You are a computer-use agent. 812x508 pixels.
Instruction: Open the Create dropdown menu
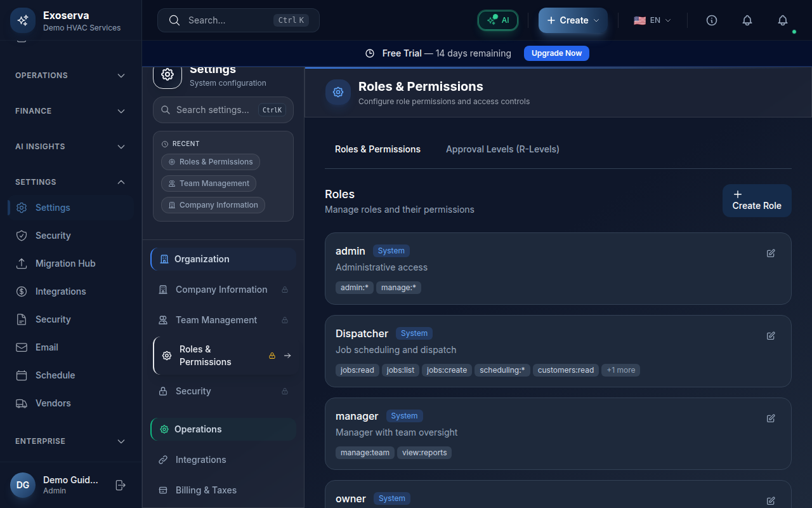[x=573, y=20]
